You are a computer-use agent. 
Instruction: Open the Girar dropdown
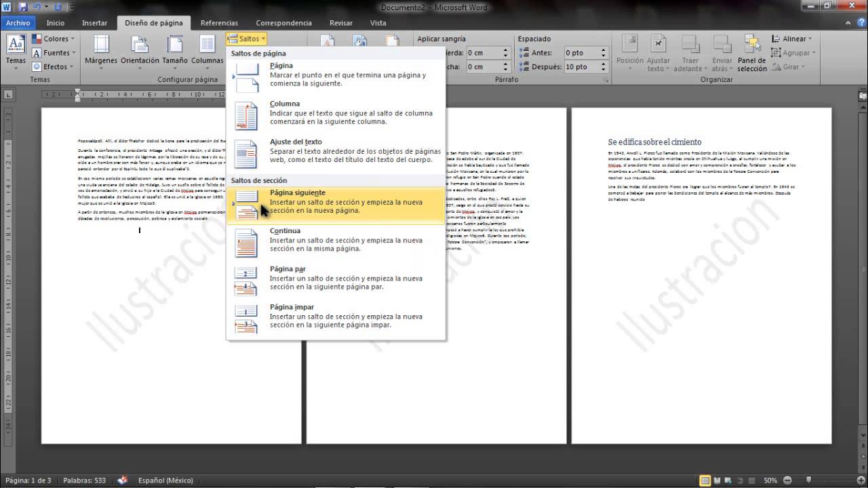pos(788,66)
